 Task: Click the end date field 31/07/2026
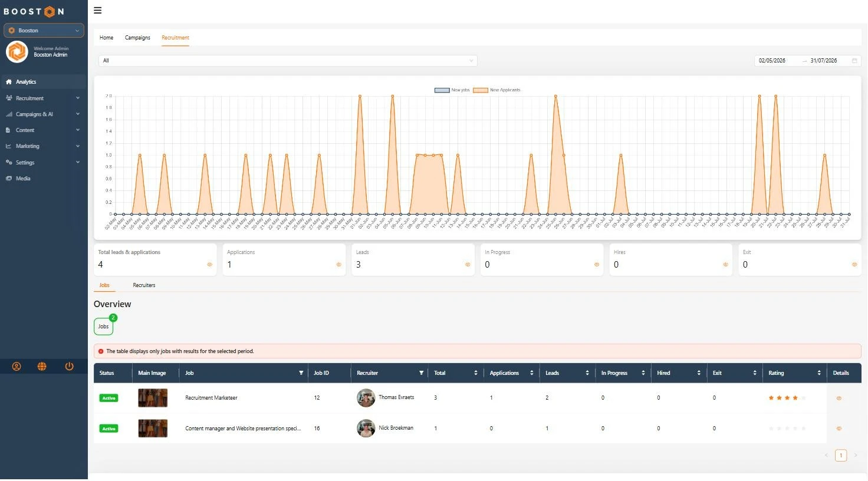tap(824, 61)
